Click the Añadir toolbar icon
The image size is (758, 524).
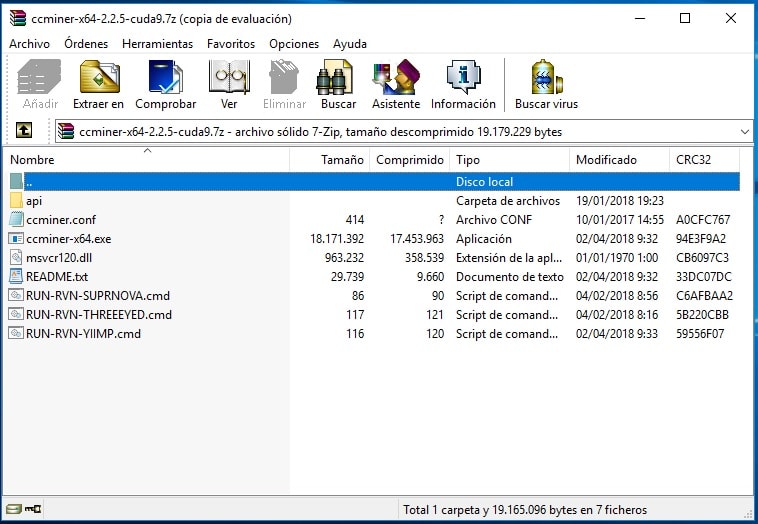(39, 77)
